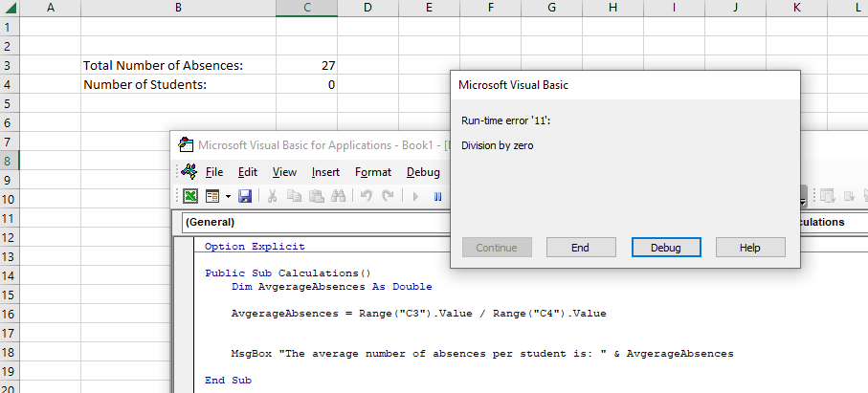Click the MsgBox code line
The image size is (868, 393).
[x=482, y=354]
